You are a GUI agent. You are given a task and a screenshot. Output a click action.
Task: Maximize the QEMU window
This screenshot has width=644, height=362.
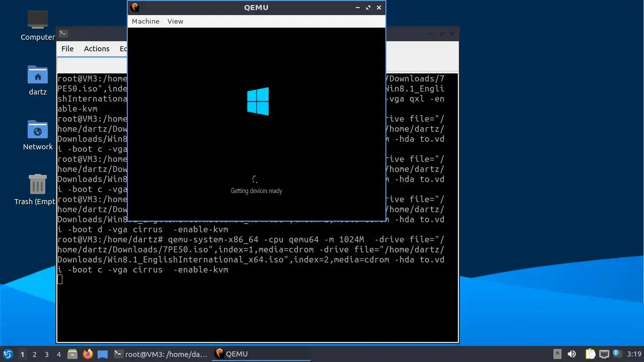(x=368, y=8)
